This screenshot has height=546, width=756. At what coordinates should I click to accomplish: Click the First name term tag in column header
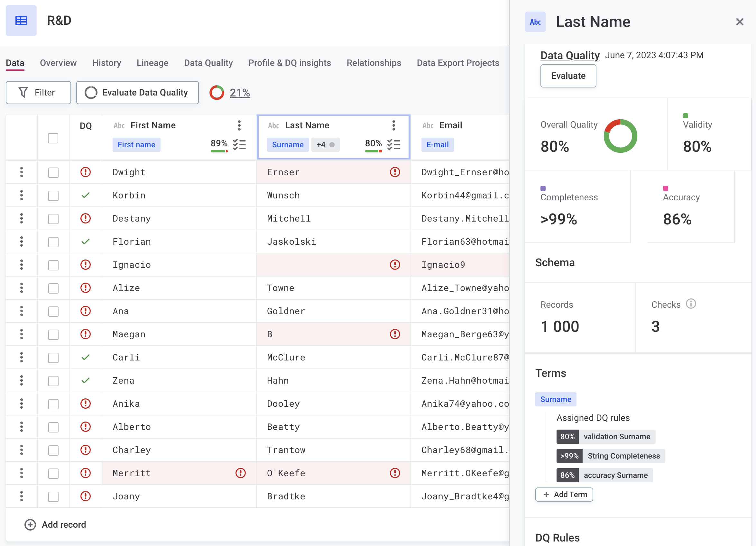click(136, 145)
